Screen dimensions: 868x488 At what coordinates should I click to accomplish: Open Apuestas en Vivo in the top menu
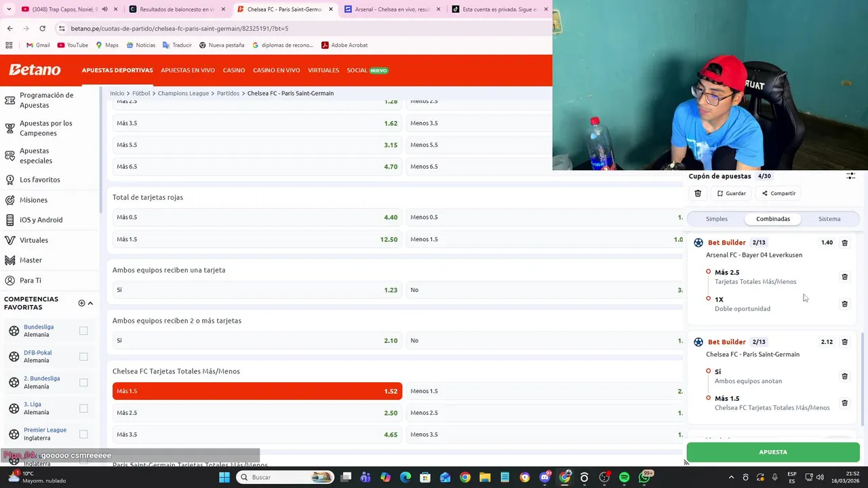(x=188, y=70)
